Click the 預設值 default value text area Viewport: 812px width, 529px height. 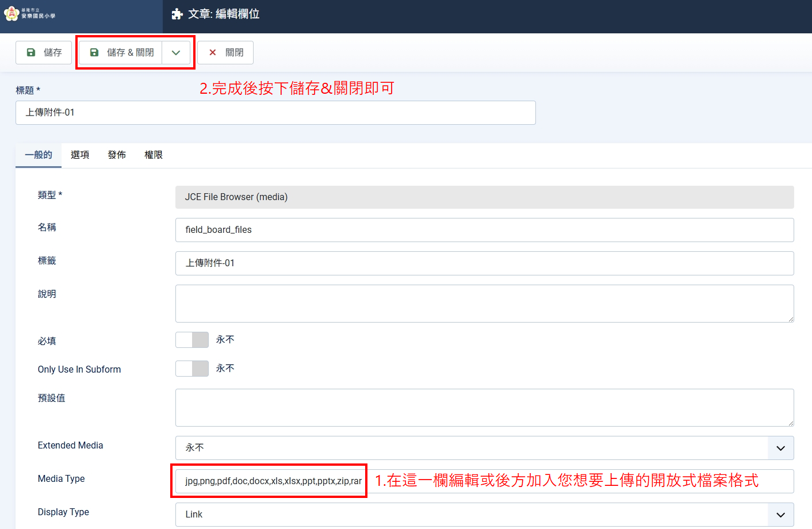pyautogui.click(x=484, y=408)
